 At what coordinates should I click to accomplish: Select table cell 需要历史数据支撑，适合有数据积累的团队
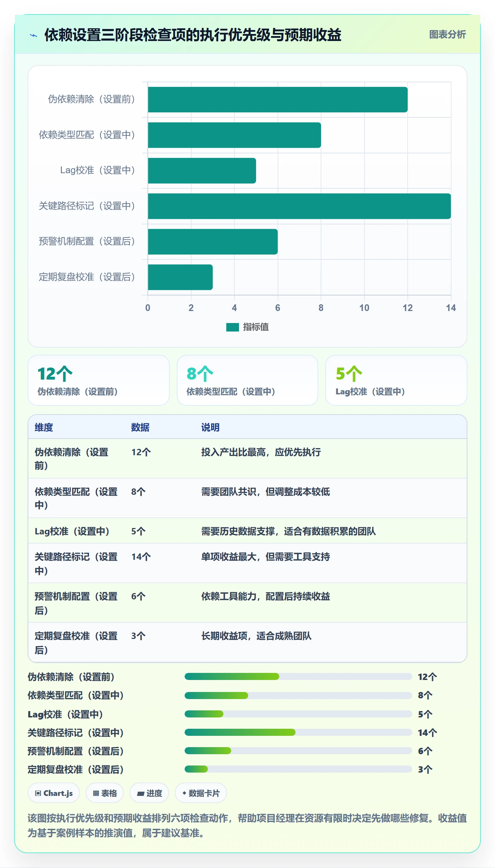tap(289, 531)
